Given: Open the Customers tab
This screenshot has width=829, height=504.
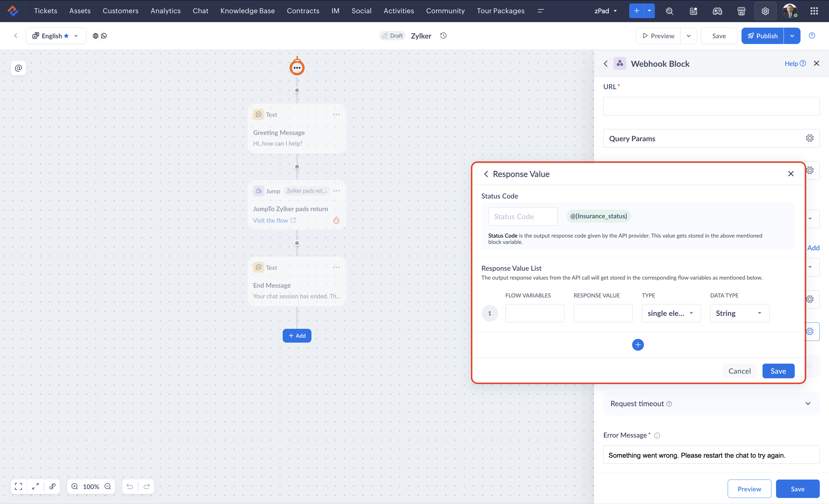Looking at the screenshot, I should (120, 11).
